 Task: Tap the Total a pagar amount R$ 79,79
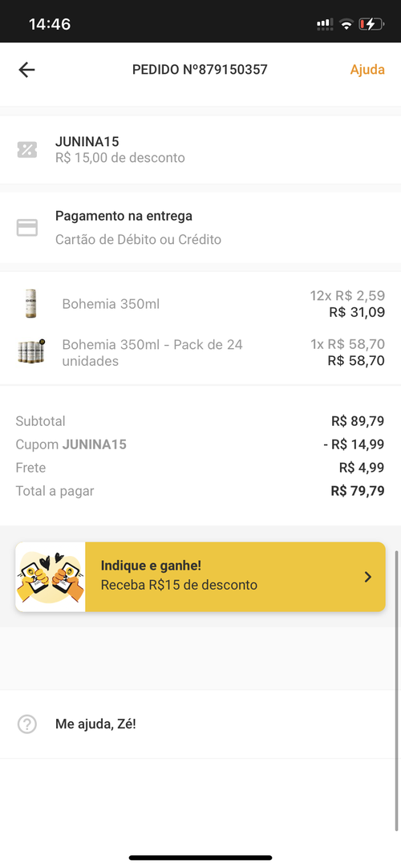point(358,491)
